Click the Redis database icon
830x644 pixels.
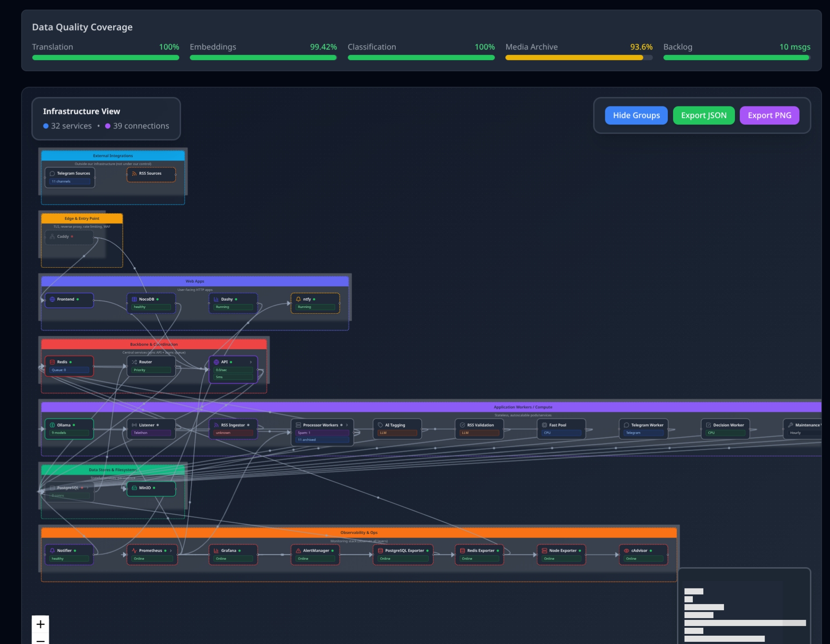point(52,362)
